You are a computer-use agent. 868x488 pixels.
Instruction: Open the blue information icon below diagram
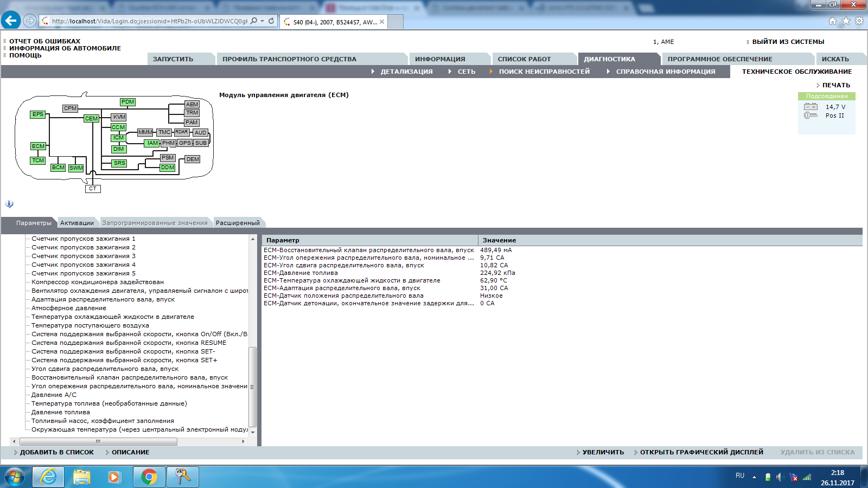tap(9, 204)
